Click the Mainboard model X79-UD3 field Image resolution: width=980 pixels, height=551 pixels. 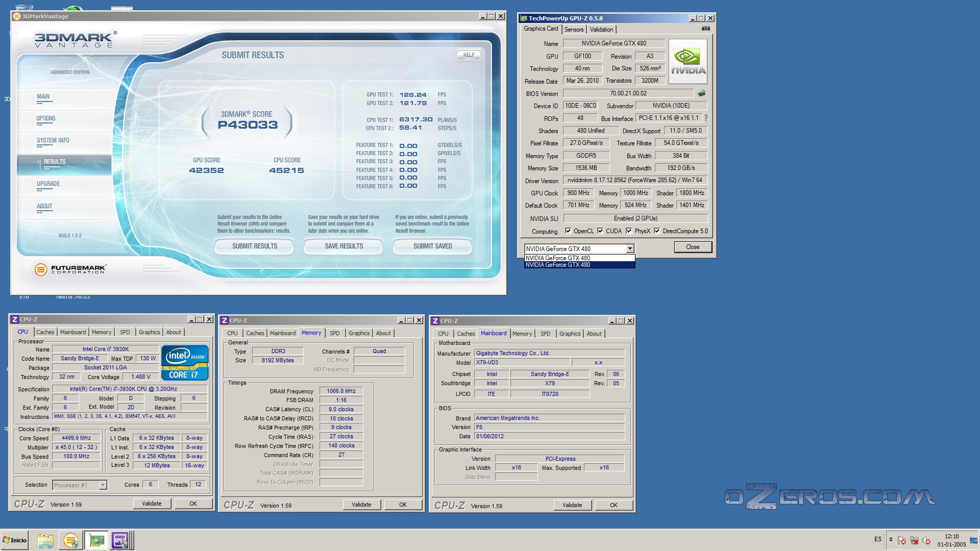tap(522, 363)
